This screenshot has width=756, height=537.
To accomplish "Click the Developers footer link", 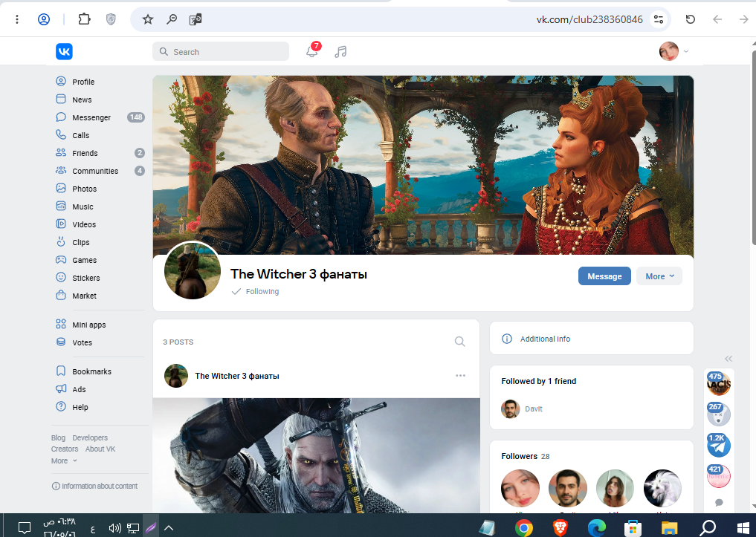I will [x=90, y=437].
